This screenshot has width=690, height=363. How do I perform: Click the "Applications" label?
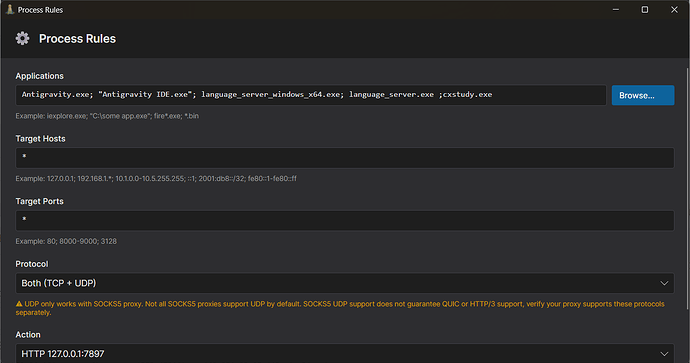[x=40, y=76]
